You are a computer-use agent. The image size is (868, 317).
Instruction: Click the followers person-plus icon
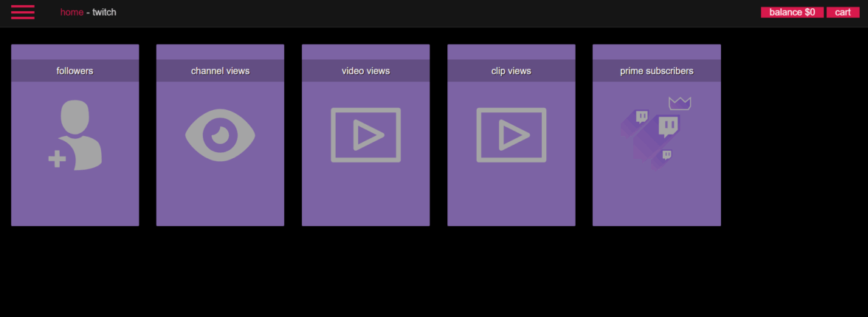[75, 135]
